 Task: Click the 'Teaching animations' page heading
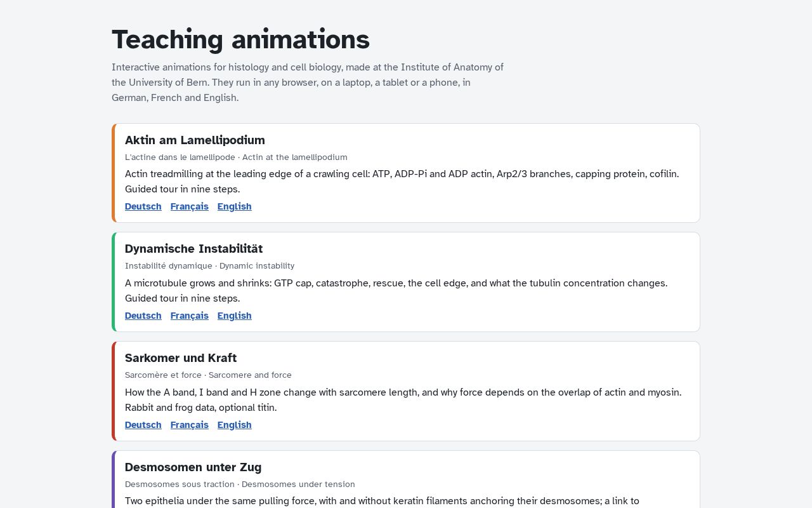(240, 39)
